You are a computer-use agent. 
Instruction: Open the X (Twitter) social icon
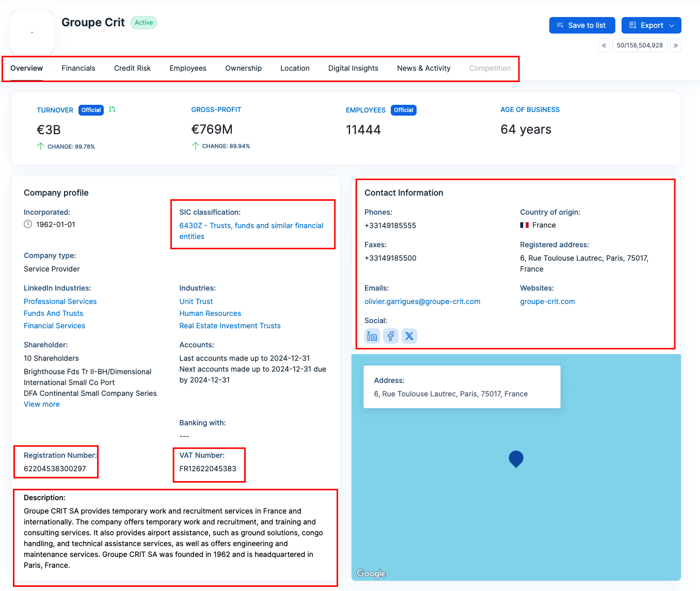click(409, 336)
